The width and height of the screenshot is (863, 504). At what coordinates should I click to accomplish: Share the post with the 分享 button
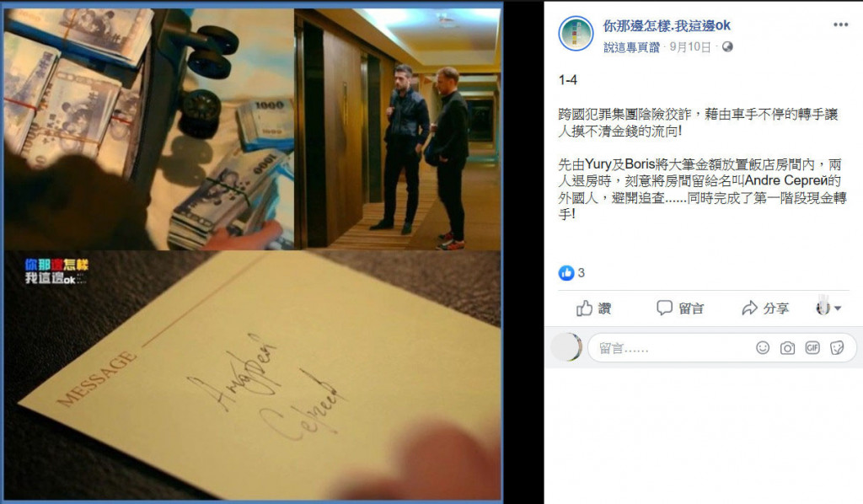[x=765, y=308]
